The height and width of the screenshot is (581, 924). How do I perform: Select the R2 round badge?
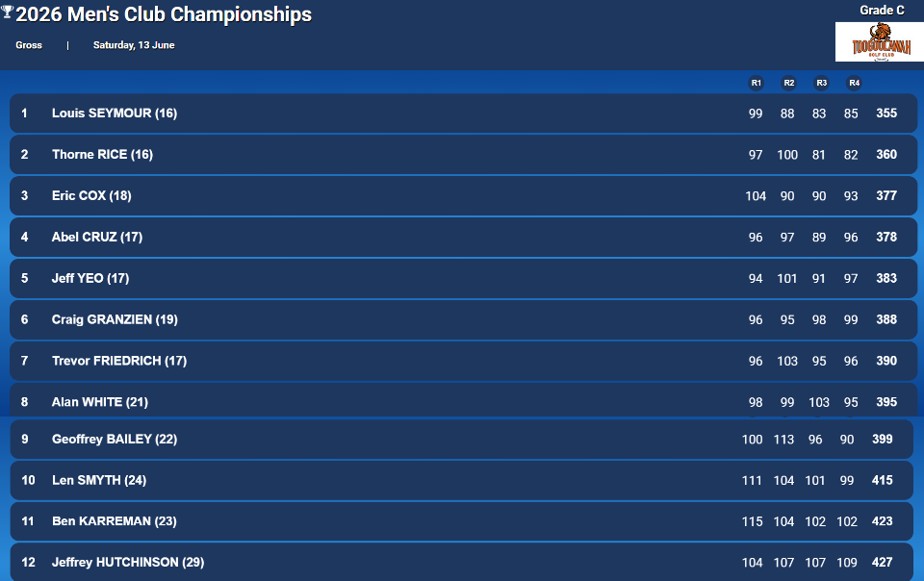point(788,83)
